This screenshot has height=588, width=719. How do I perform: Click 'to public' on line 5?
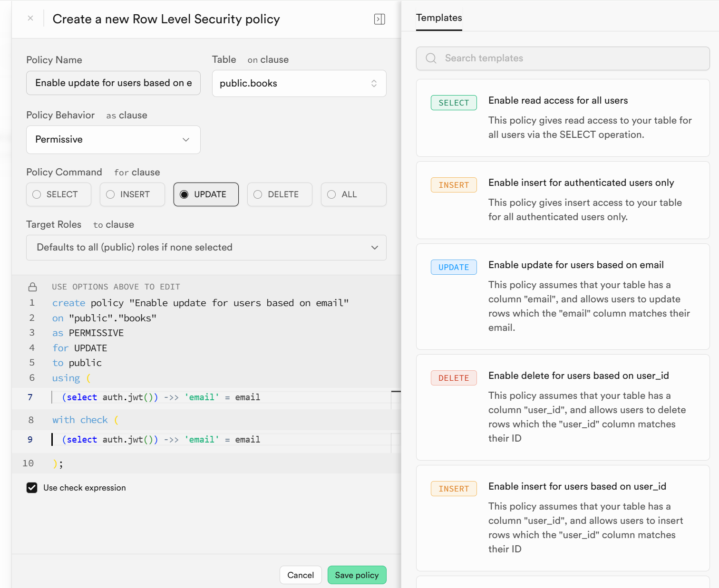[77, 363]
